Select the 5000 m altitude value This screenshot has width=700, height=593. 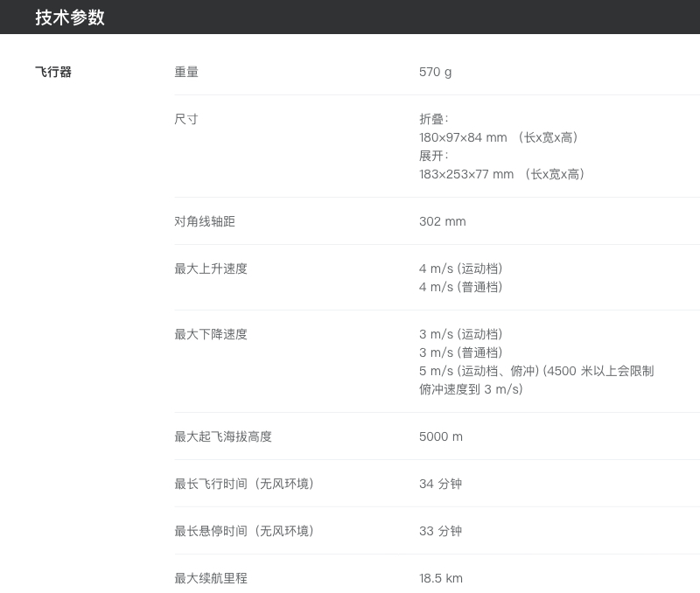pos(440,436)
